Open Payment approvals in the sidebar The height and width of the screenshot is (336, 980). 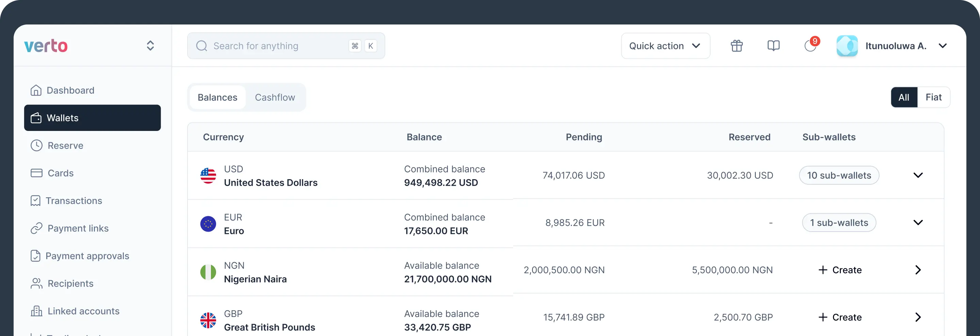(87, 256)
